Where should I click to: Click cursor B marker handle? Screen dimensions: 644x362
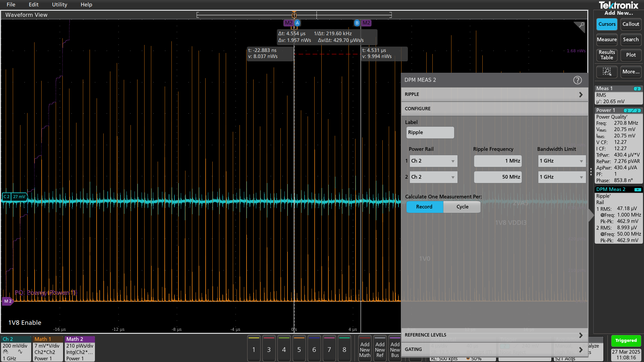click(x=357, y=23)
